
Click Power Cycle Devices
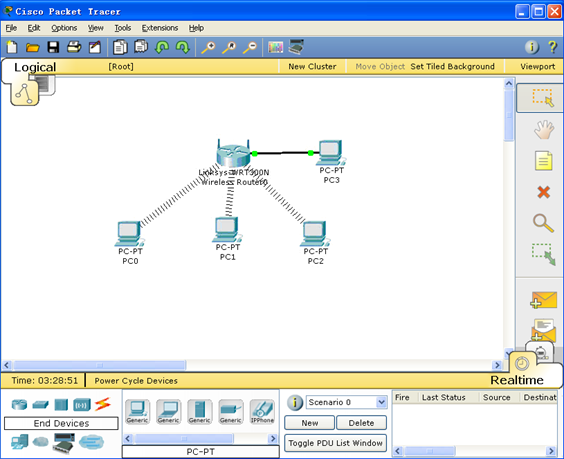click(x=136, y=381)
